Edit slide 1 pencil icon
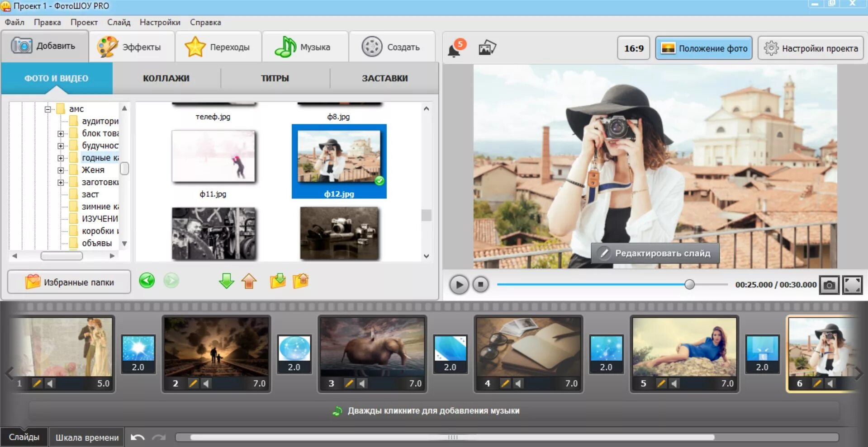 pos(37,384)
